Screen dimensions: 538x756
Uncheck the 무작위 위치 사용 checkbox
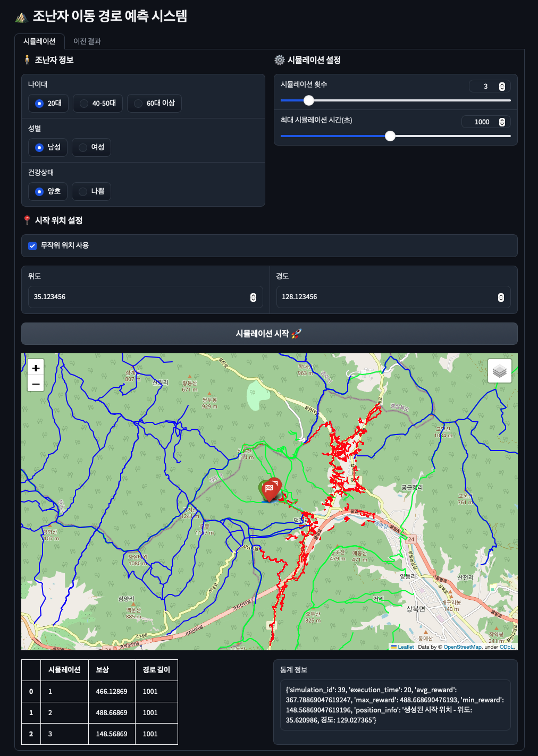click(32, 245)
